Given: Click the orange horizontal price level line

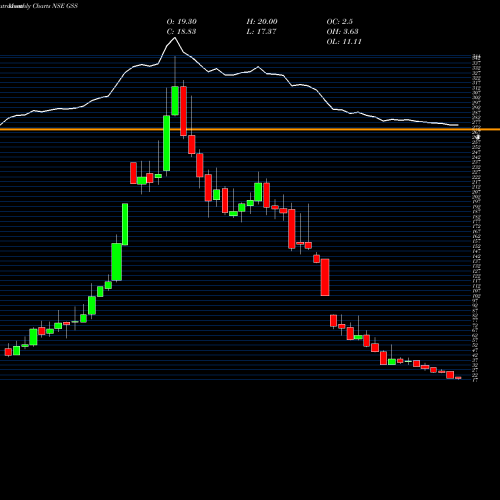Looking at the screenshot, I should [250, 129].
